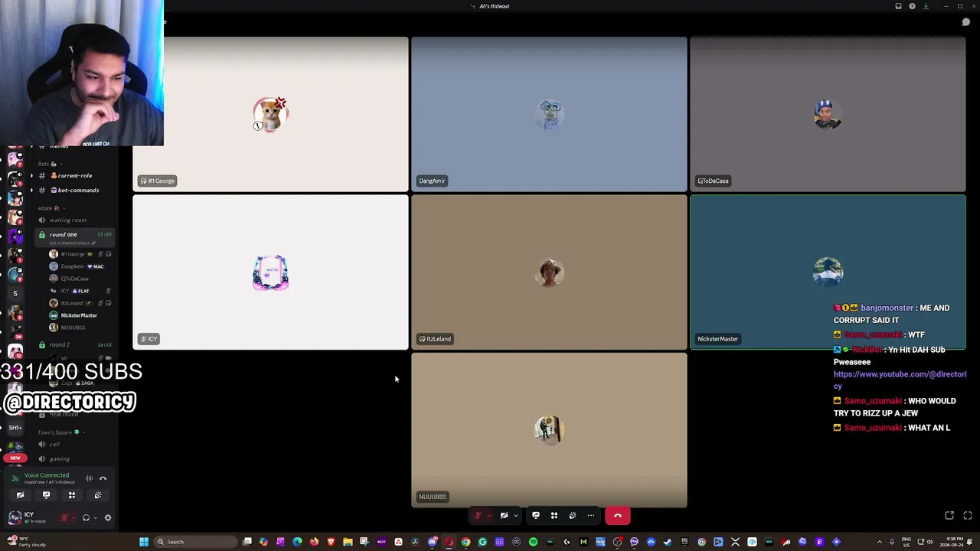Open User Settings gear icon
The width and height of the screenshot is (980, 551).
pos(108,518)
